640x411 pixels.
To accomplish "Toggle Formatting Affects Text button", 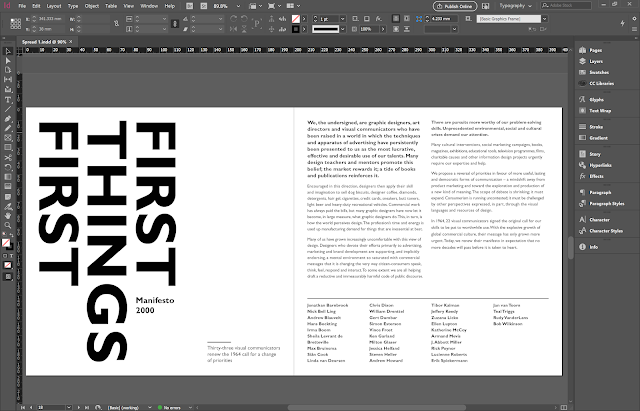I will 11,256.
